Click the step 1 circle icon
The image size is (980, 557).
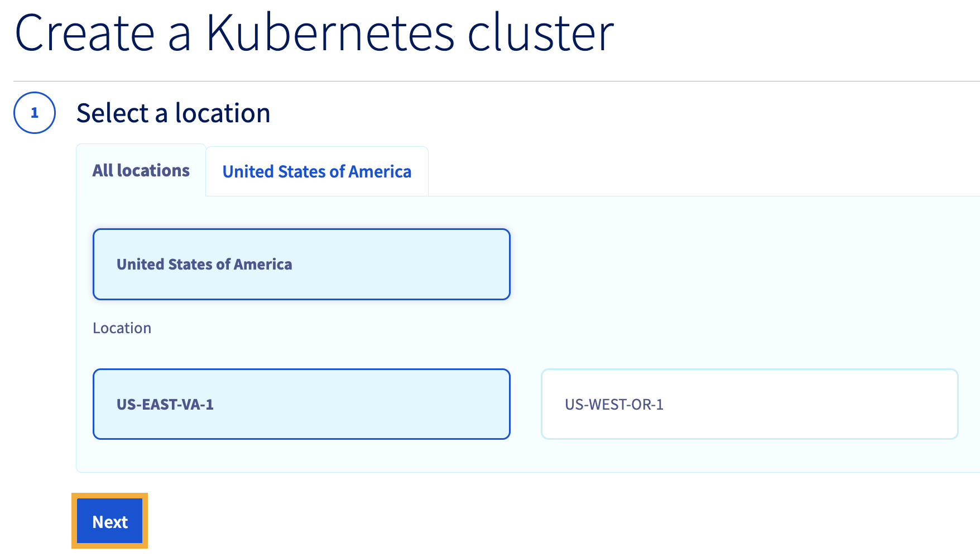click(x=35, y=113)
